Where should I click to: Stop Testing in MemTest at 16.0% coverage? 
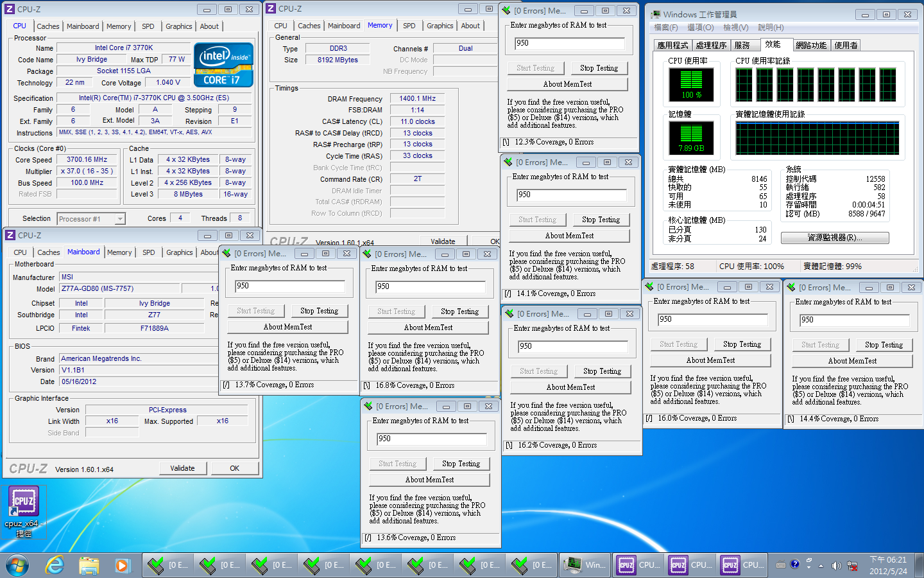(742, 344)
